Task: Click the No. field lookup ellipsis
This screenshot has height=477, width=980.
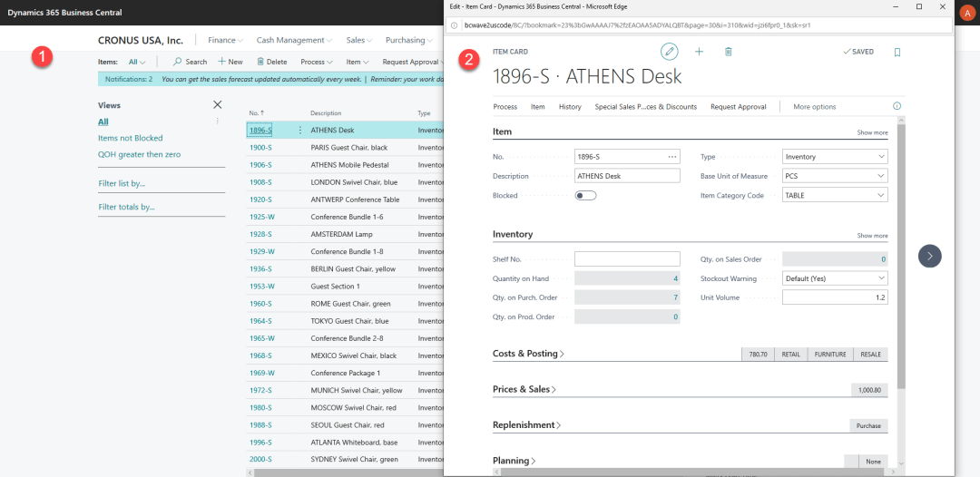Action: [672, 157]
